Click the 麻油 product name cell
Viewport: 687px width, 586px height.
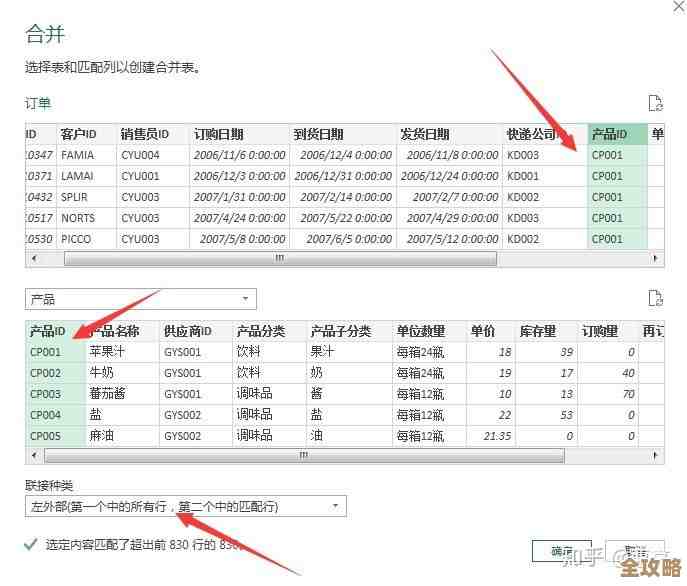pos(122,436)
